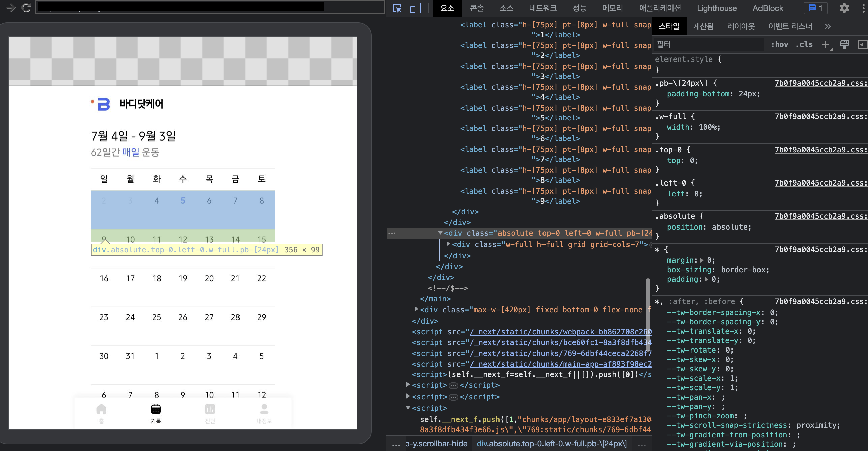Click the blue B logo of 바디닷케어

103,104
